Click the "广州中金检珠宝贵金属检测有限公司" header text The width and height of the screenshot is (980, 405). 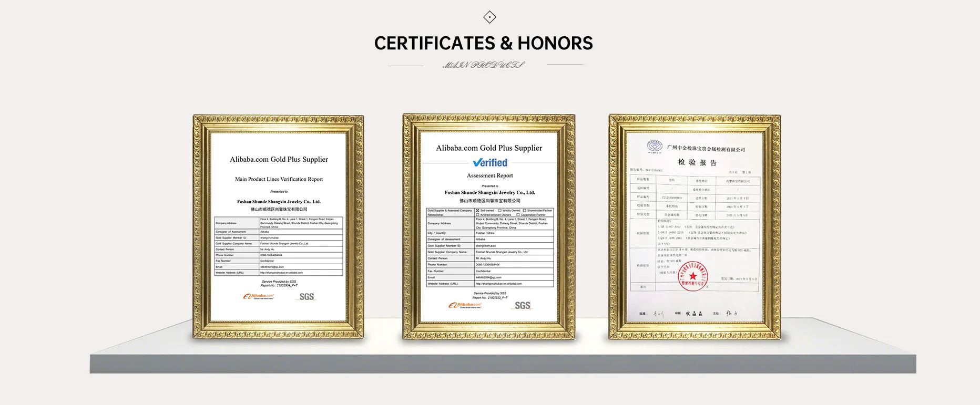[x=706, y=149]
